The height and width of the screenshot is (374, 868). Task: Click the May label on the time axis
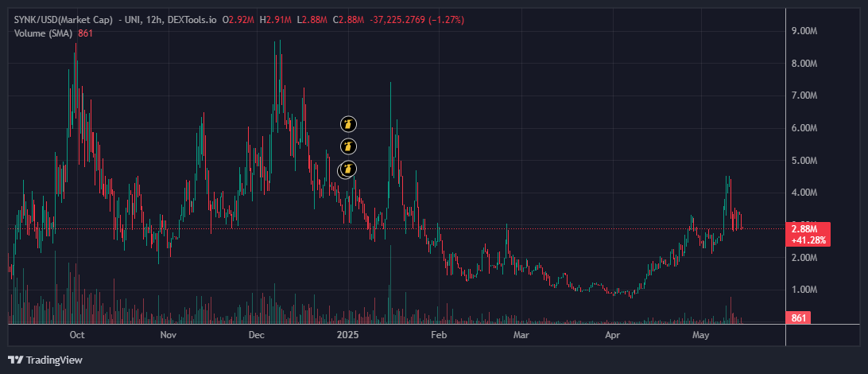click(701, 335)
